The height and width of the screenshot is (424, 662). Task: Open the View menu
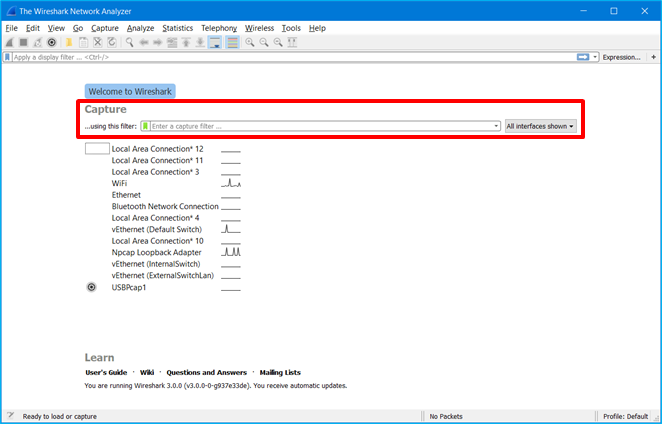coord(56,28)
